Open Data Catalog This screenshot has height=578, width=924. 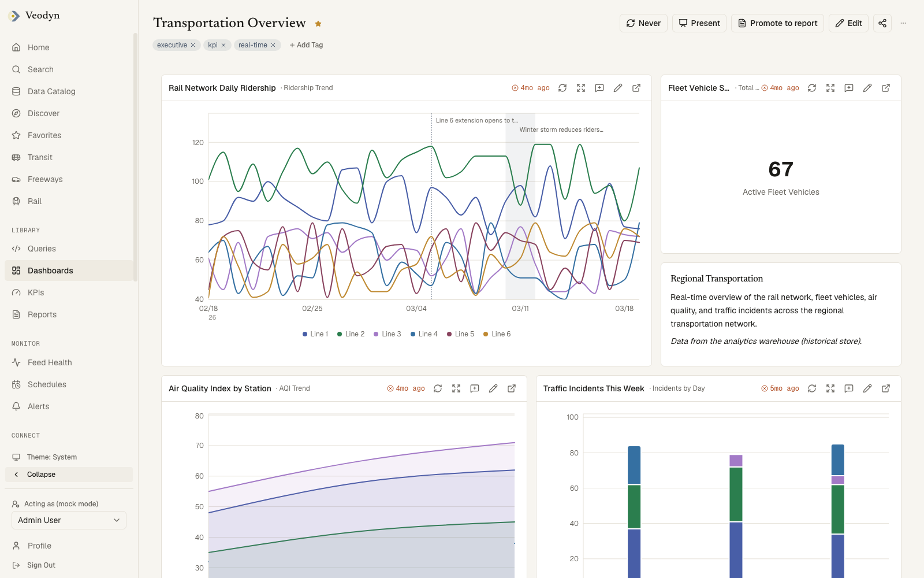click(69, 91)
